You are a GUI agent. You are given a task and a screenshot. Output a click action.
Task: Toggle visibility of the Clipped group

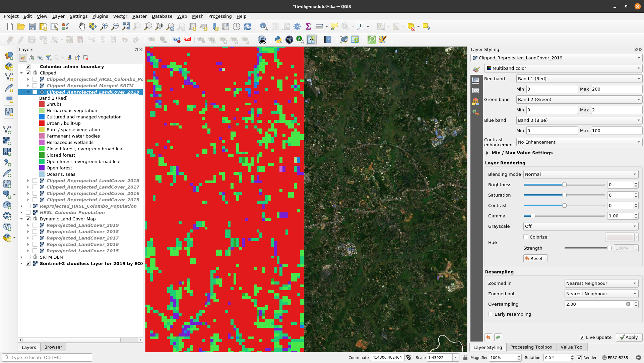28,73
